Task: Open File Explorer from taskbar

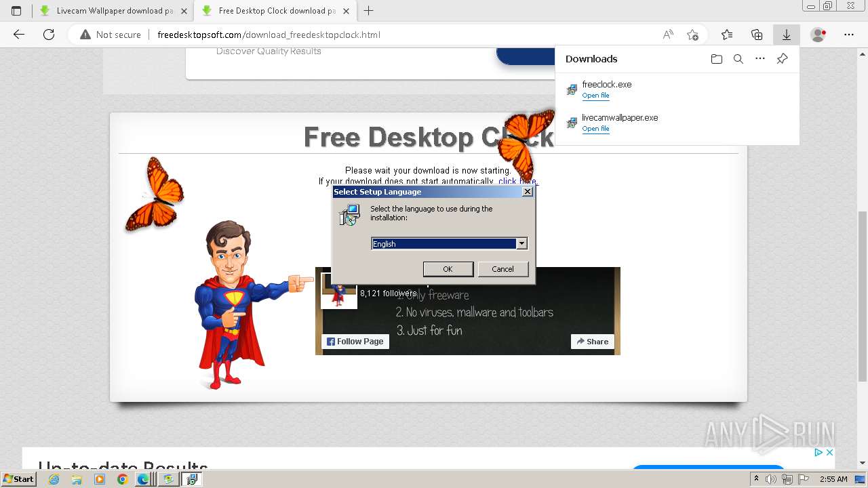Action: [77, 479]
